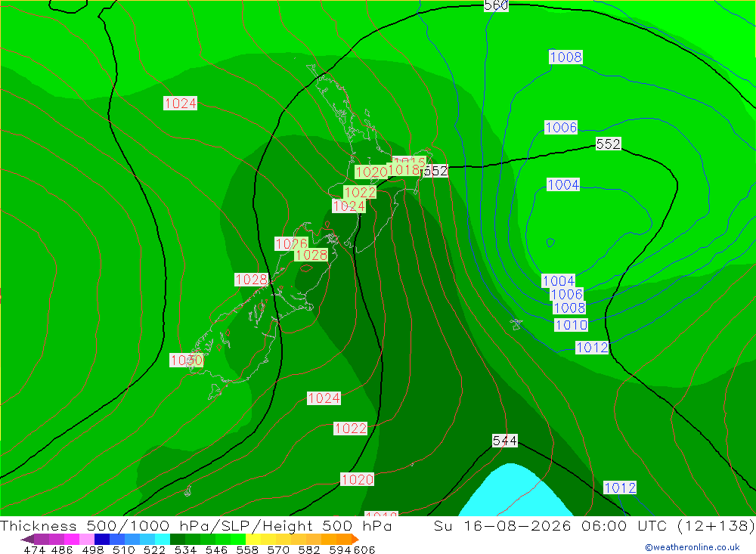Viewport: 756px width, 554px height.
Task: Click the bright yellow legend swatch
Action: coord(253,539)
